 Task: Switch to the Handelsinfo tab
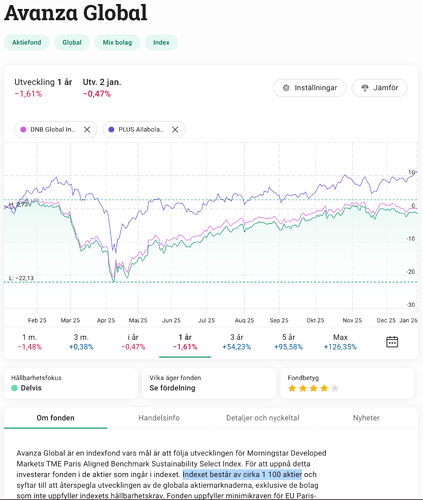[x=159, y=418]
